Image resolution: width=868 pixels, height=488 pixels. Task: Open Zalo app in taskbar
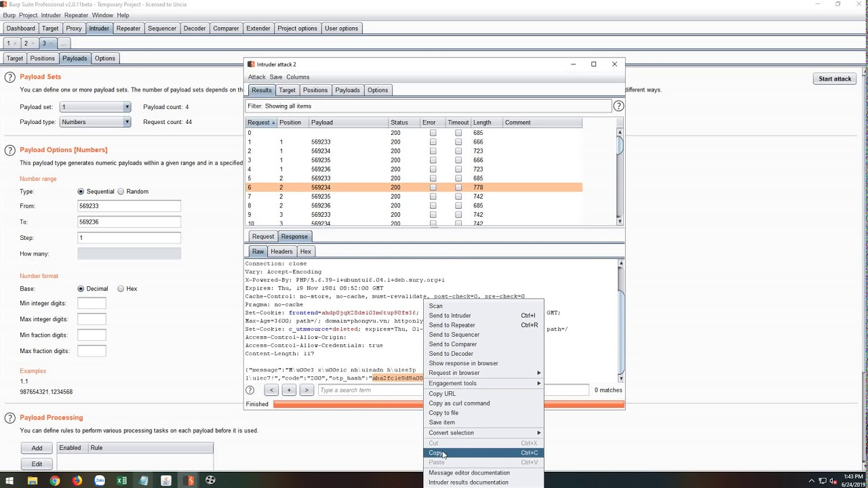pyautogui.click(x=100, y=481)
